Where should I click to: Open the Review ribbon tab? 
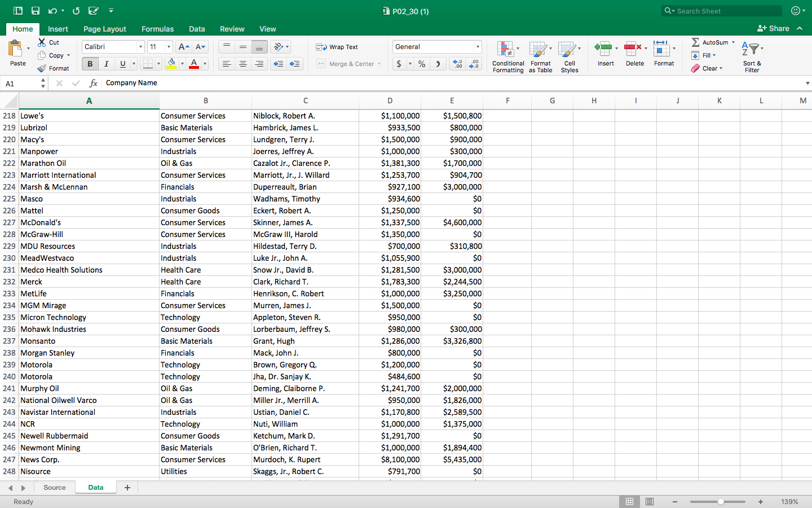point(232,29)
